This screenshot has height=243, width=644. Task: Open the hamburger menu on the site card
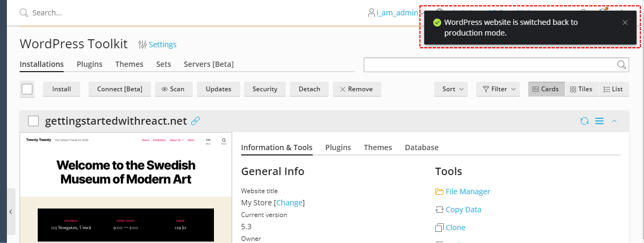599,121
